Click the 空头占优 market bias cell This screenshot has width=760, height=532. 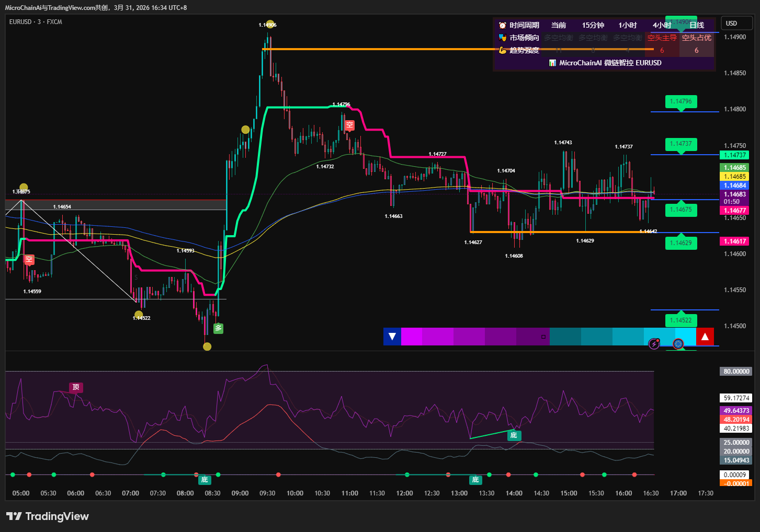(x=697, y=38)
